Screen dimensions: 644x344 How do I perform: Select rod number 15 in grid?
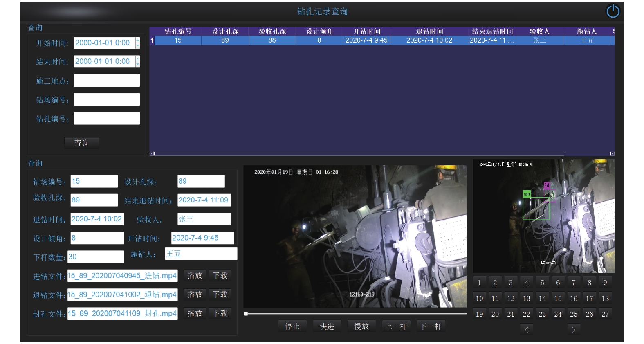[558, 299]
